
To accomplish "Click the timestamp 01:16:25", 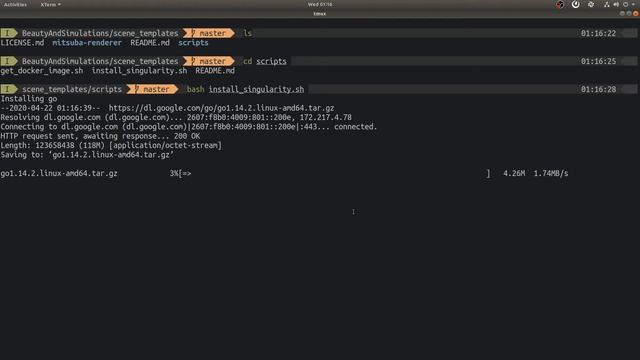I will pyautogui.click(x=598, y=61).
